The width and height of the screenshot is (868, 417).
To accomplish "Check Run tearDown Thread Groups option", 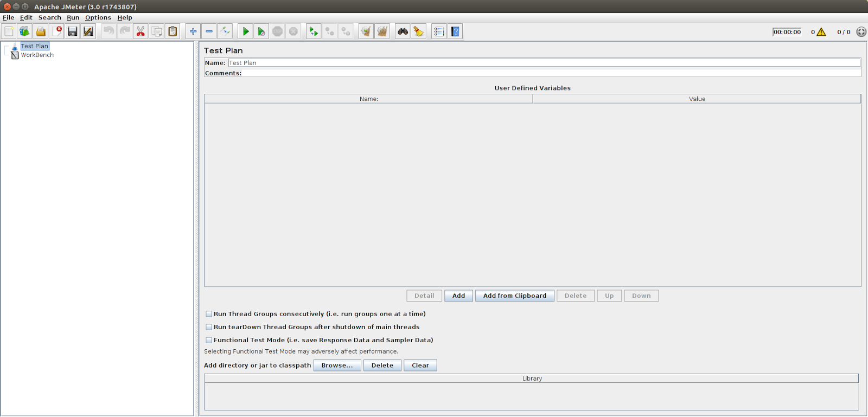I will pyautogui.click(x=209, y=327).
